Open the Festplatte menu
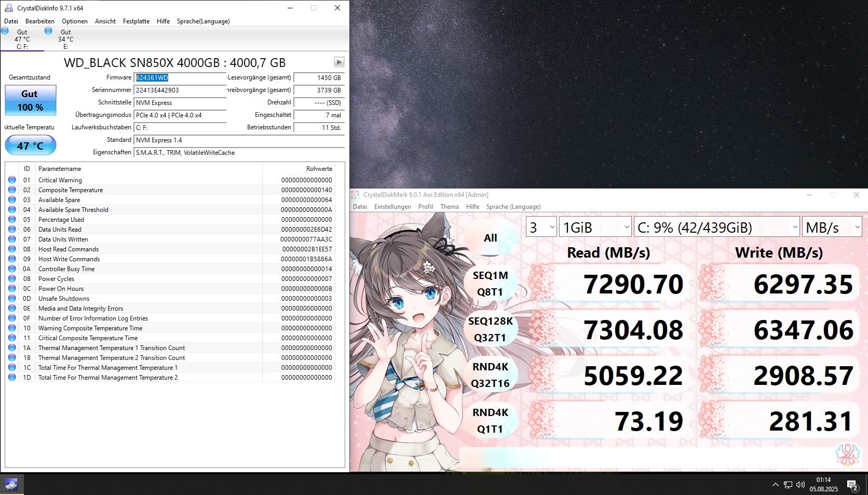868x495 pixels. (x=136, y=21)
